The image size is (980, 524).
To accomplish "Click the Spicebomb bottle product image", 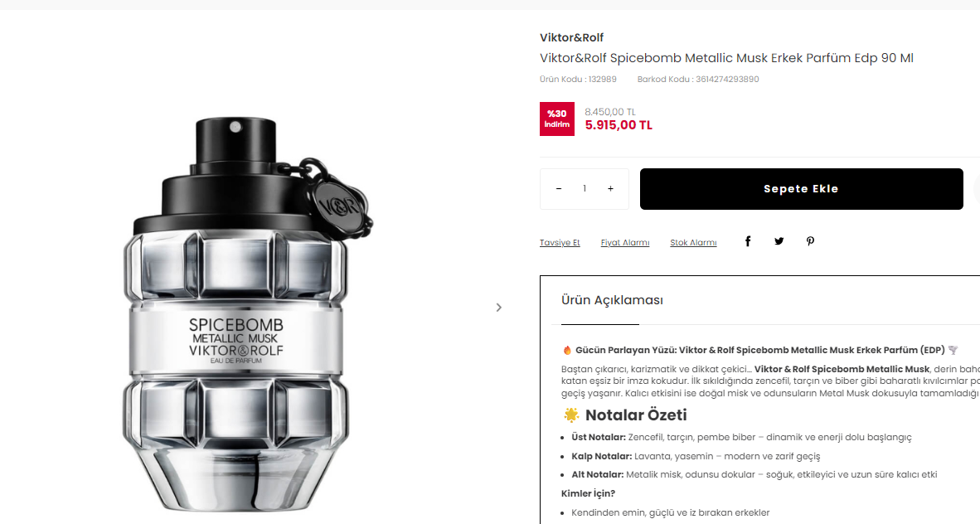I will (x=247, y=314).
